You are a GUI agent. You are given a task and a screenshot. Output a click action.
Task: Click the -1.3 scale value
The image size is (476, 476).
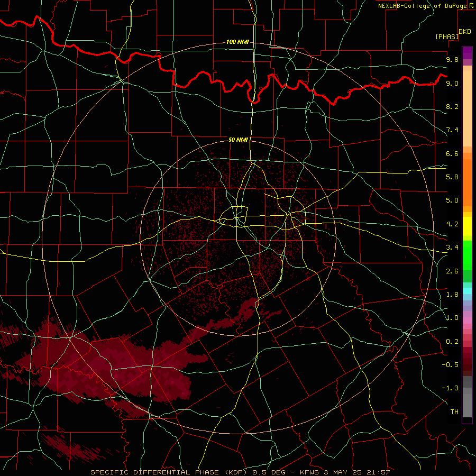click(450, 388)
